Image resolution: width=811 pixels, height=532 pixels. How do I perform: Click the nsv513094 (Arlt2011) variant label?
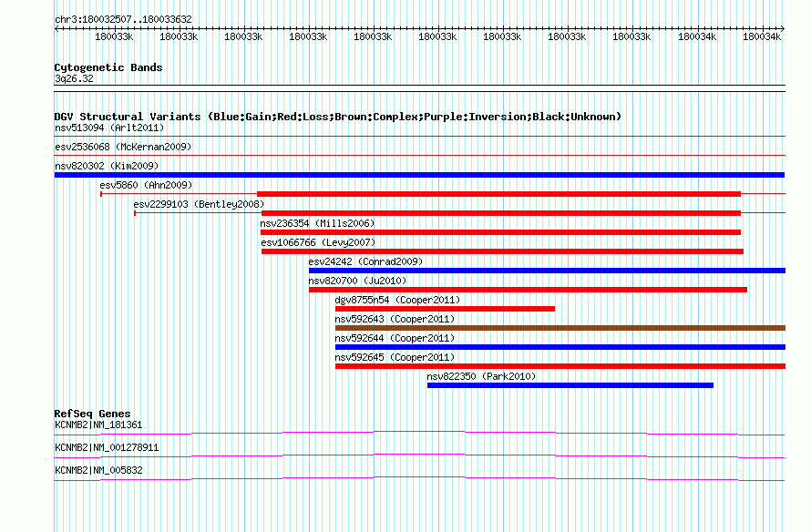tap(109, 128)
